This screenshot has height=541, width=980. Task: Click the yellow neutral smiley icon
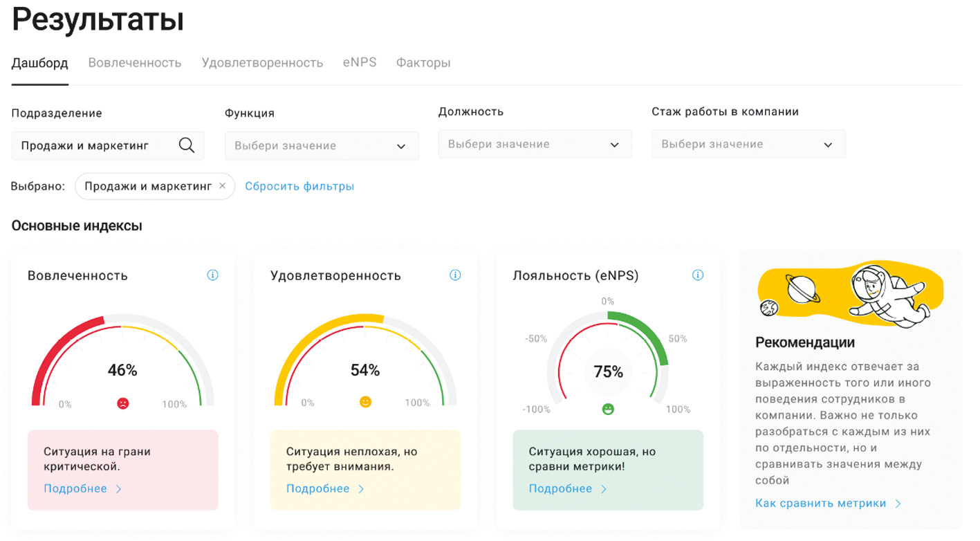[365, 402]
